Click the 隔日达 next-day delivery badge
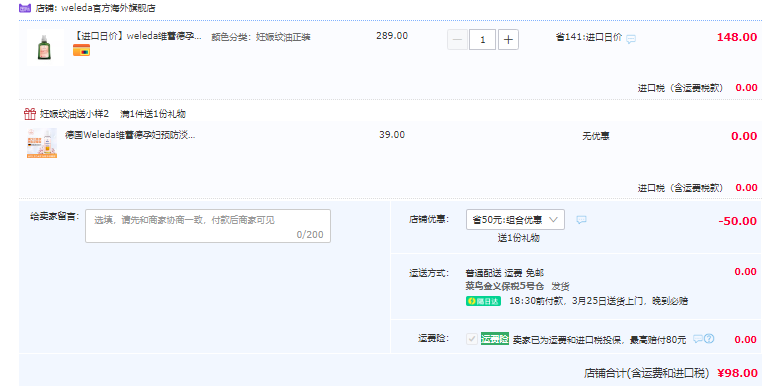 point(483,301)
